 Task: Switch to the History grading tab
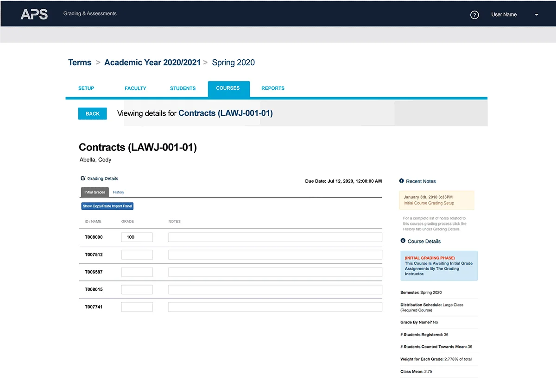click(119, 192)
